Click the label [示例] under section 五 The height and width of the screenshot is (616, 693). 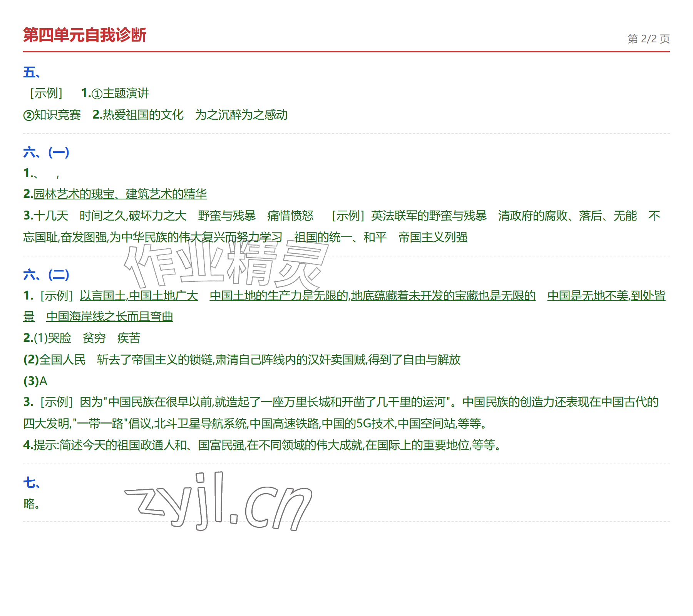[x=46, y=93]
